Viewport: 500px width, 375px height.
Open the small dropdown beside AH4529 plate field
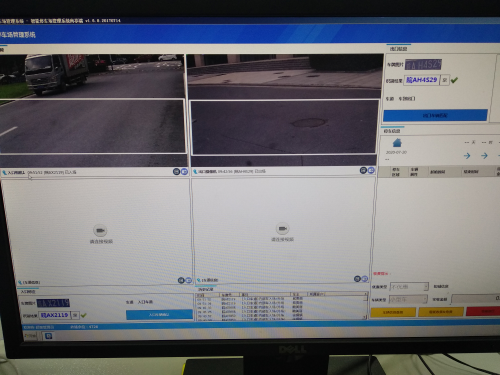(445, 80)
